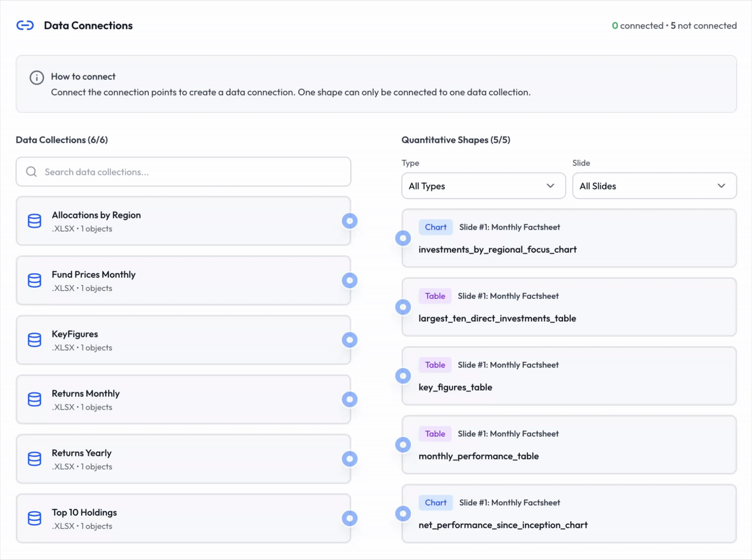Viewport: 752px width, 560px height.
Task: Select the connection point beside largest_ten_direct_investments_table
Action: pyautogui.click(x=402, y=306)
